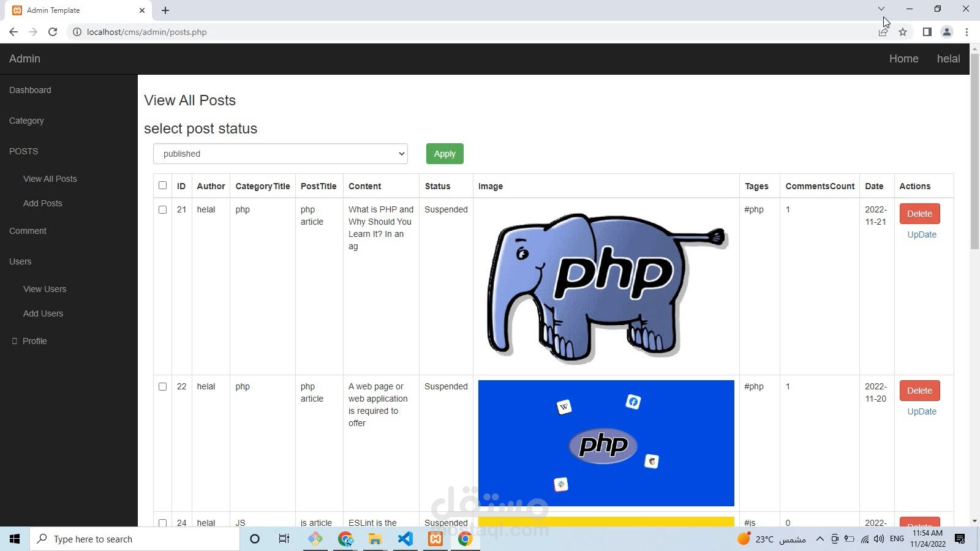This screenshot has width=980, height=551.
Task: Toggle the select-all posts checkbox in header
Action: (162, 186)
